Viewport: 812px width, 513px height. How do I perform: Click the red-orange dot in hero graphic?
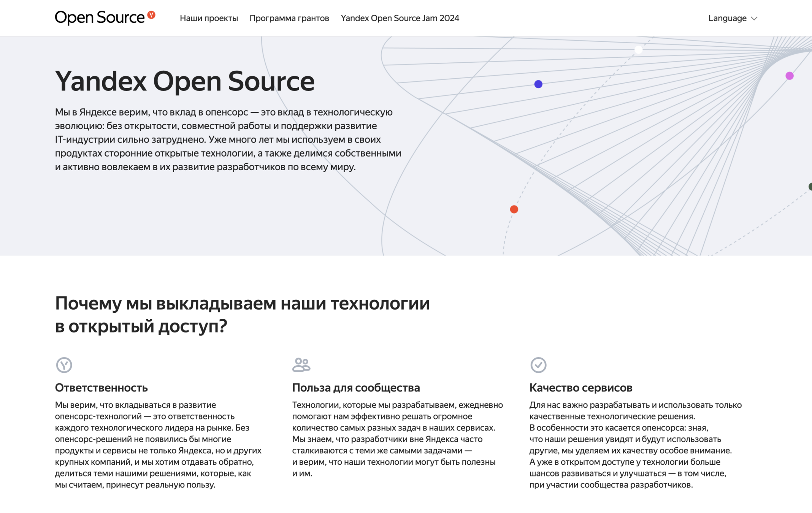tap(514, 209)
